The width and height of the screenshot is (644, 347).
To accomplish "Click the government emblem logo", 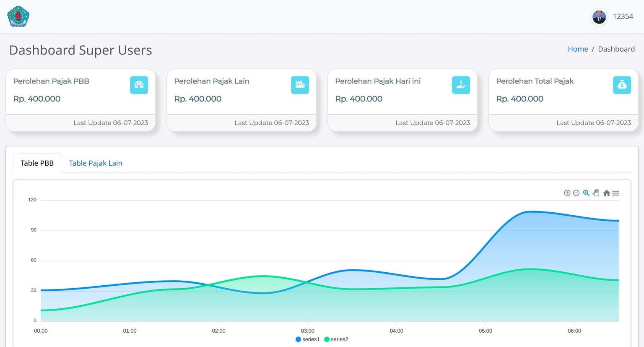I will (18, 17).
